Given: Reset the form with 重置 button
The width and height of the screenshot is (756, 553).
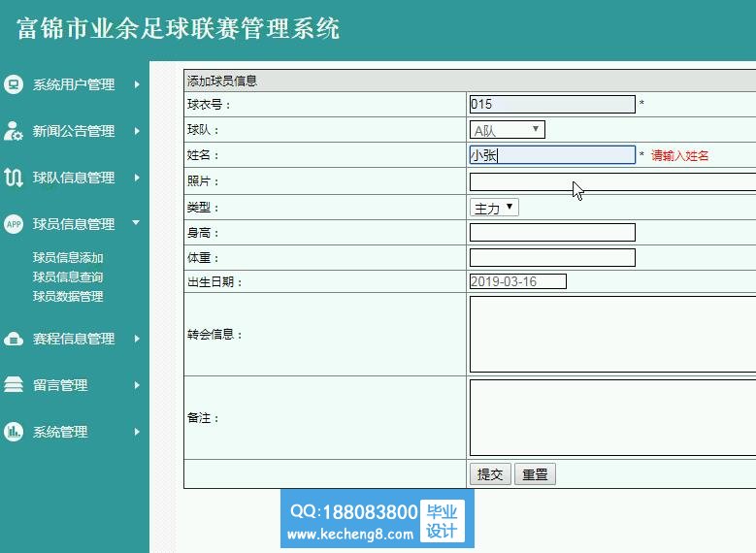Looking at the screenshot, I should pyautogui.click(x=535, y=474).
